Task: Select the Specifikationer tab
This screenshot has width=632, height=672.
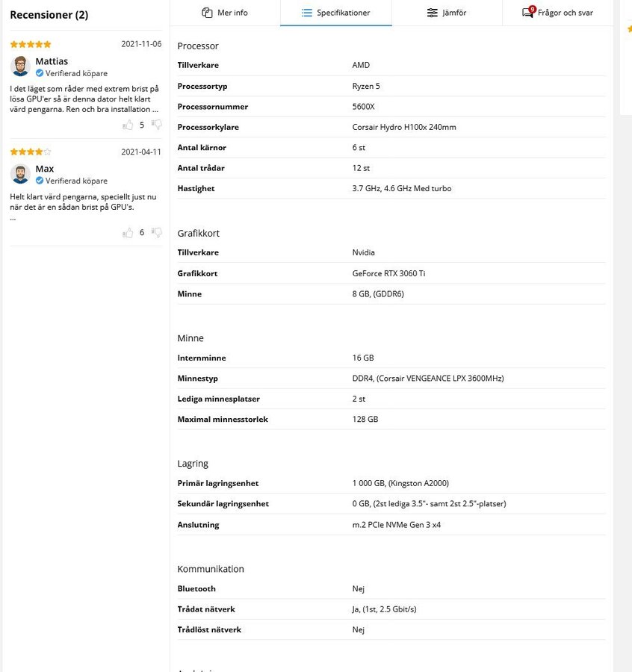Action: click(336, 13)
